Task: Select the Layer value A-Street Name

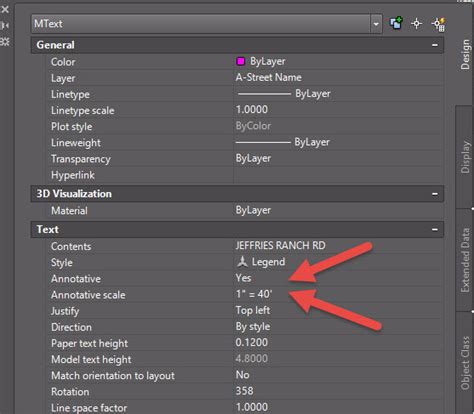Action: (x=268, y=77)
